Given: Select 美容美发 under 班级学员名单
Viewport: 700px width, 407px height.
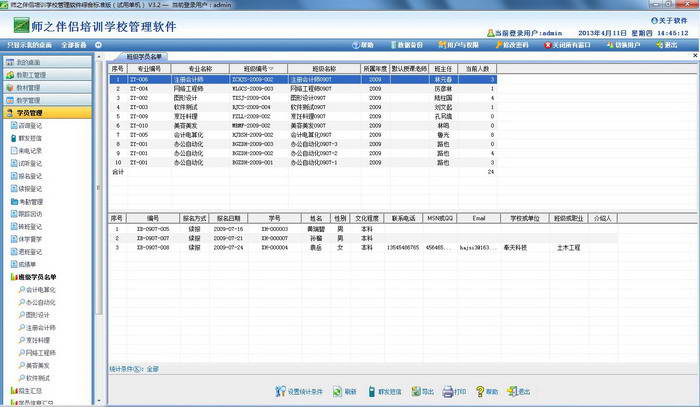Looking at the screenshot, I should coord(34,365).
